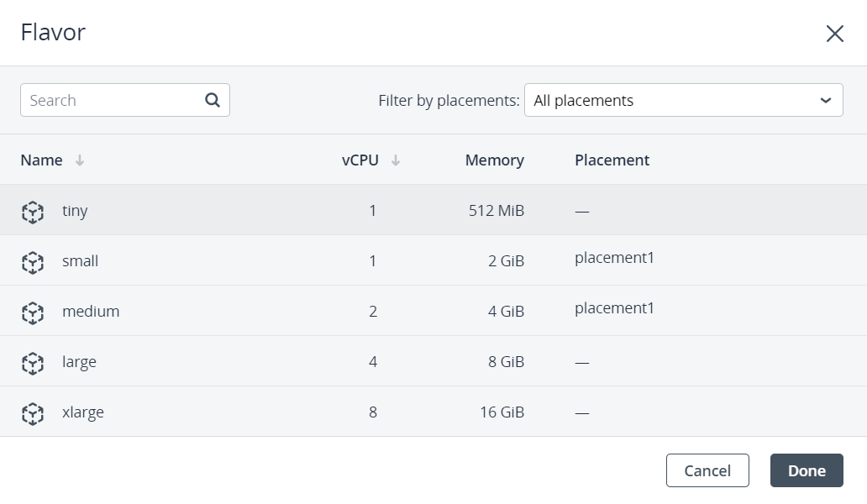Click the search magnifier icon

213,100
